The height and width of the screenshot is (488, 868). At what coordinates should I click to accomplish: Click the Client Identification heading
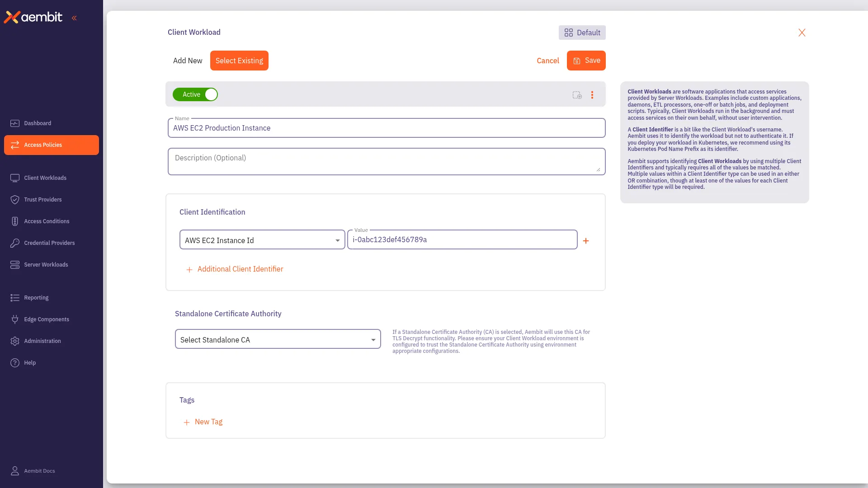click(x=212, y=212)
